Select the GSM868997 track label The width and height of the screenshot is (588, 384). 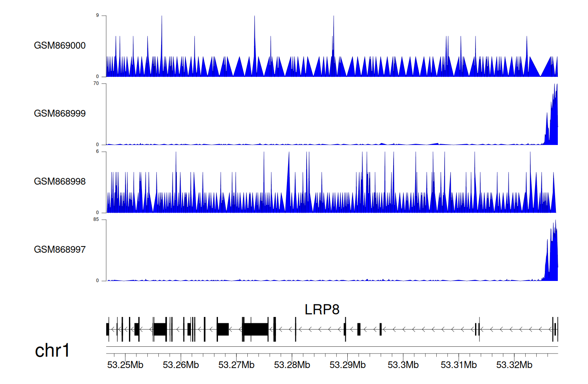(60, 249)
